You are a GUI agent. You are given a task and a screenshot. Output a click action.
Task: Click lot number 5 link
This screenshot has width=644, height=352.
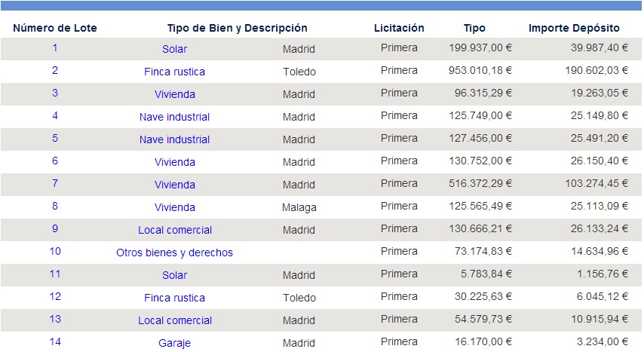point(55,139)
